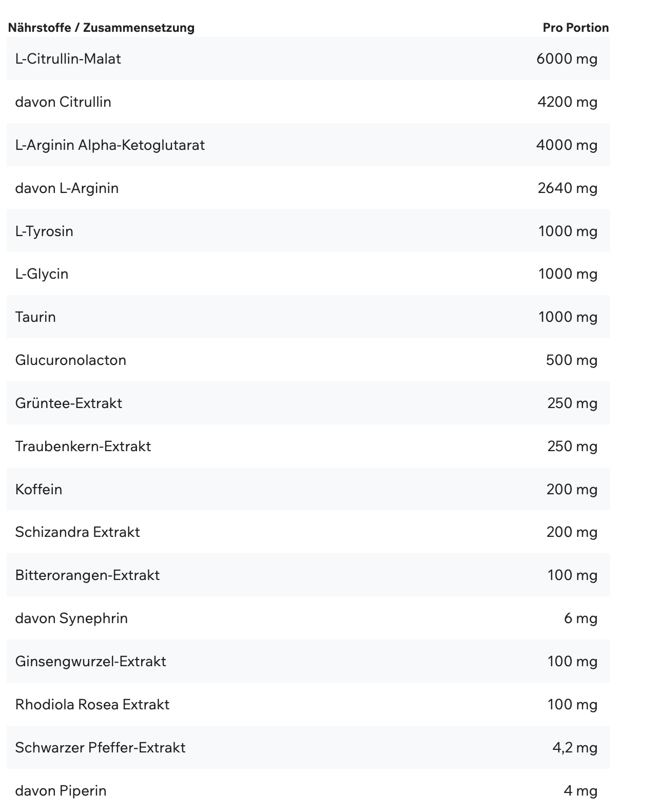The height and width of the screenshot is (812, 659).
Task: Select the Koffein row label
Action: coord(38,490)
